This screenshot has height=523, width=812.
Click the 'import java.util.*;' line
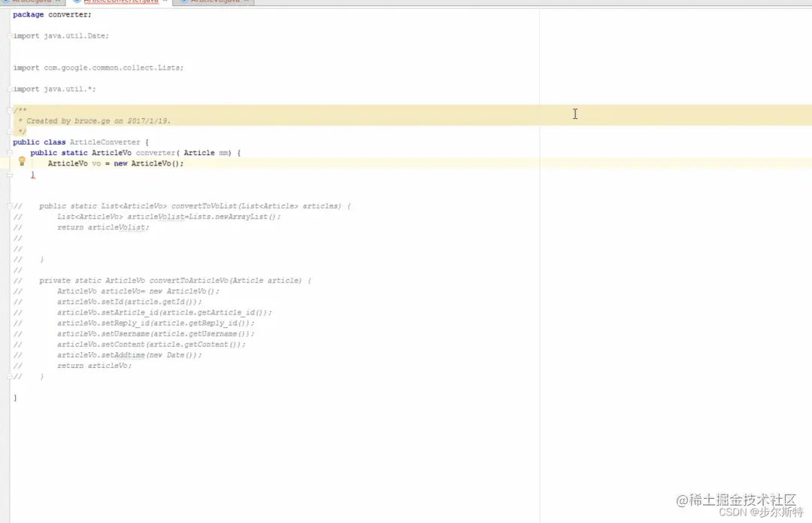(x=54, y=89)
